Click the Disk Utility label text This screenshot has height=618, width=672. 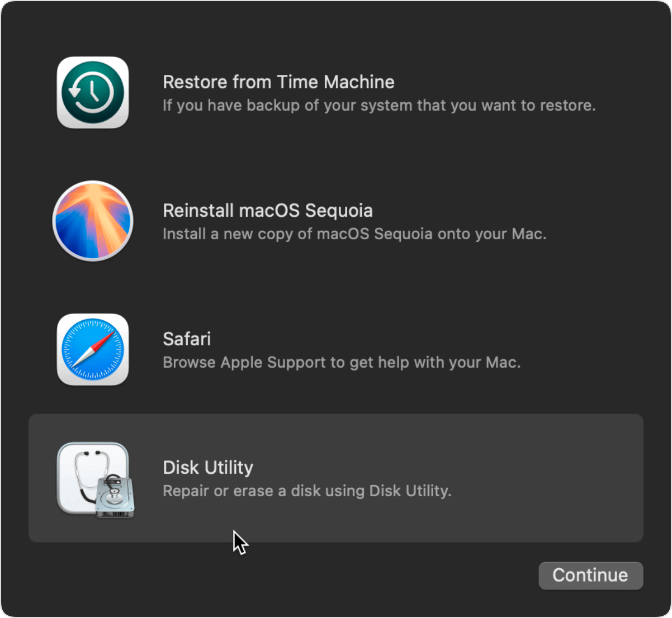click(207, 468)
